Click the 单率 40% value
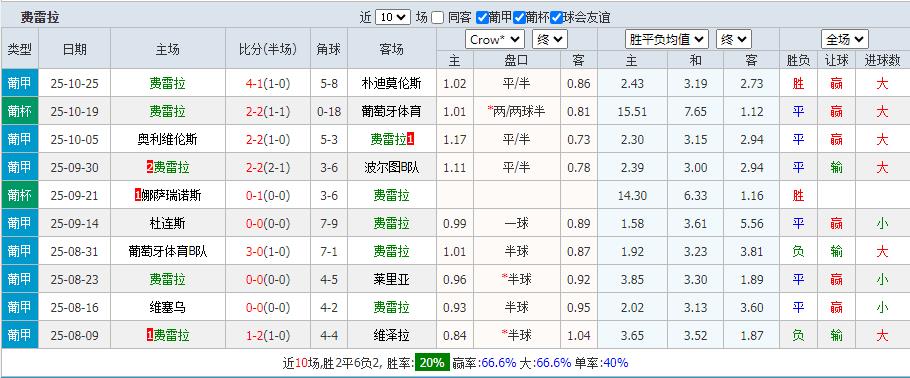Screen dimensions: 910x378 (615, 363)
